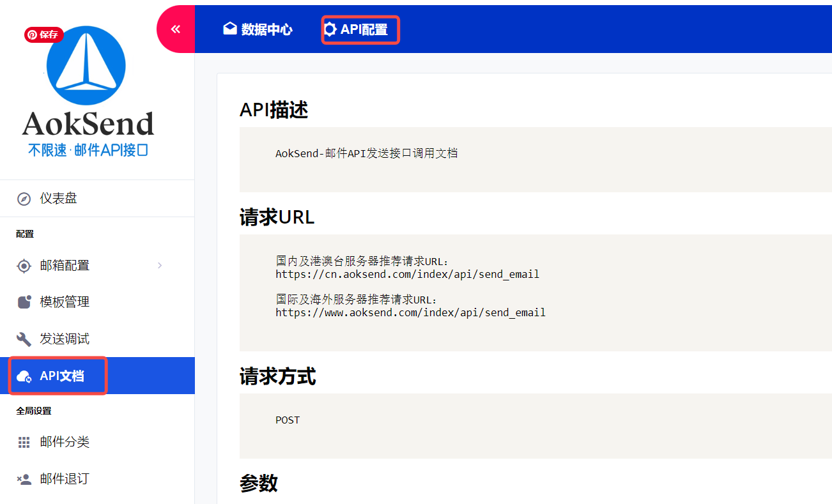This screenshot has height=504, width=832.
Task: Click the cn.aoksend.com request URL text
Action: pyautogui.click(x=407, y=274)
